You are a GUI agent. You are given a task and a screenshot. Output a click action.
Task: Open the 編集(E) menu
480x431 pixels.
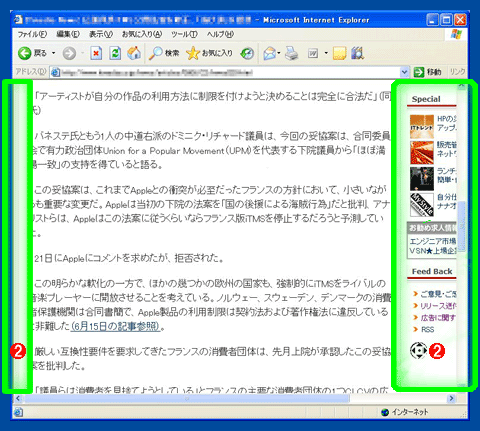click(68, 34)
